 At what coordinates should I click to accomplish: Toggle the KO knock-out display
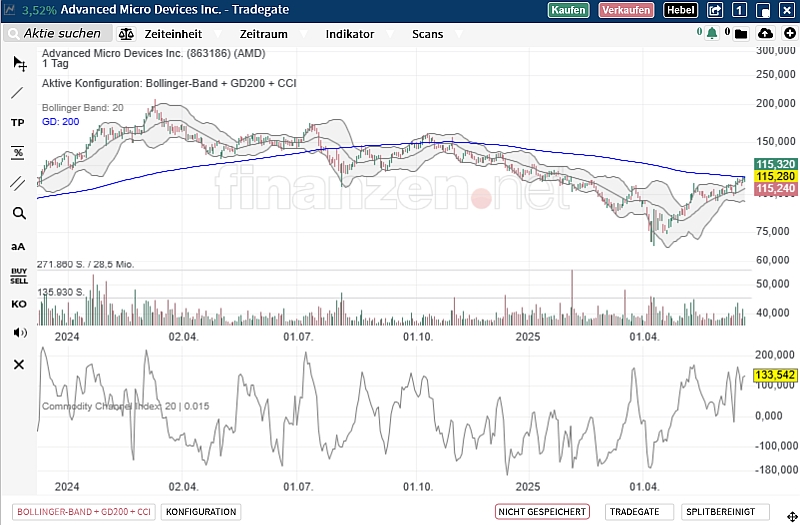pyautogui.click(x=18, y=304)
